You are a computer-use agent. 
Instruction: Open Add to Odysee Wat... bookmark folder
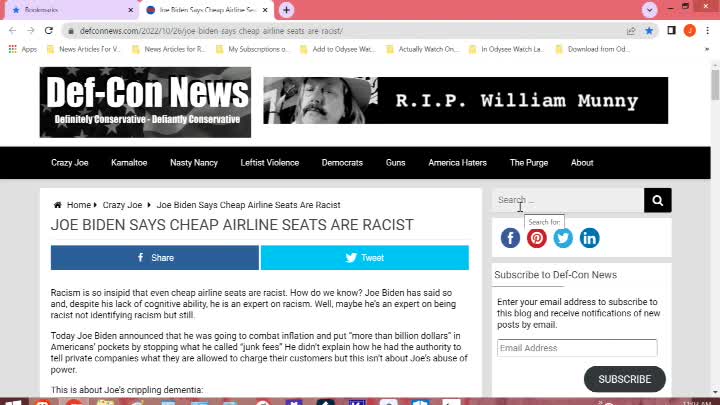pos(338,49)
